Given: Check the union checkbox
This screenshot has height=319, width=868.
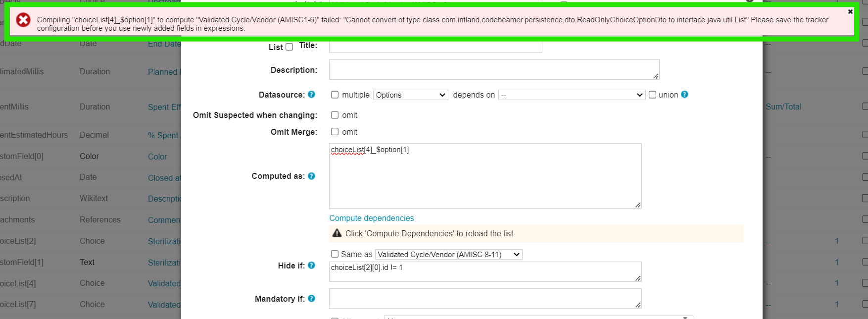Looking at the screenshot, I should click(653, 95).
